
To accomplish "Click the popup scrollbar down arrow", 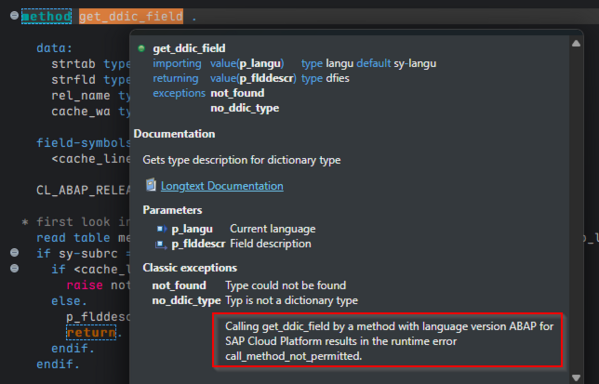I will pos(576,378).
